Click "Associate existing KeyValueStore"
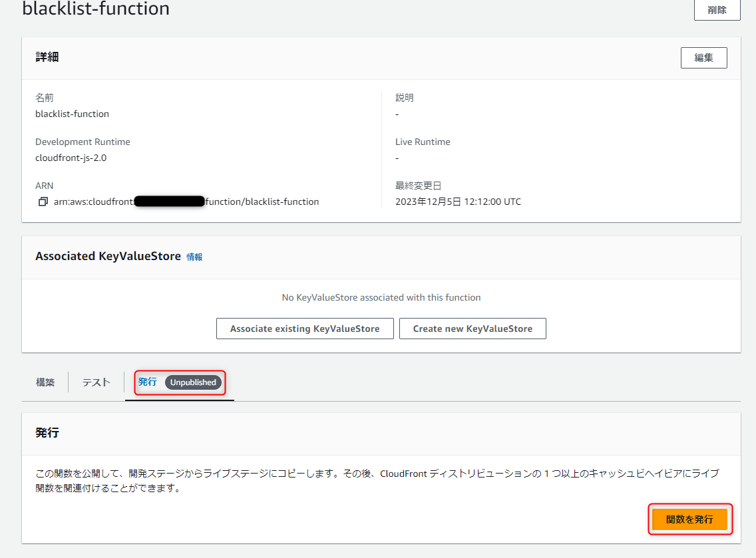Viewport: 756px width, 558px height. [304, 328]
